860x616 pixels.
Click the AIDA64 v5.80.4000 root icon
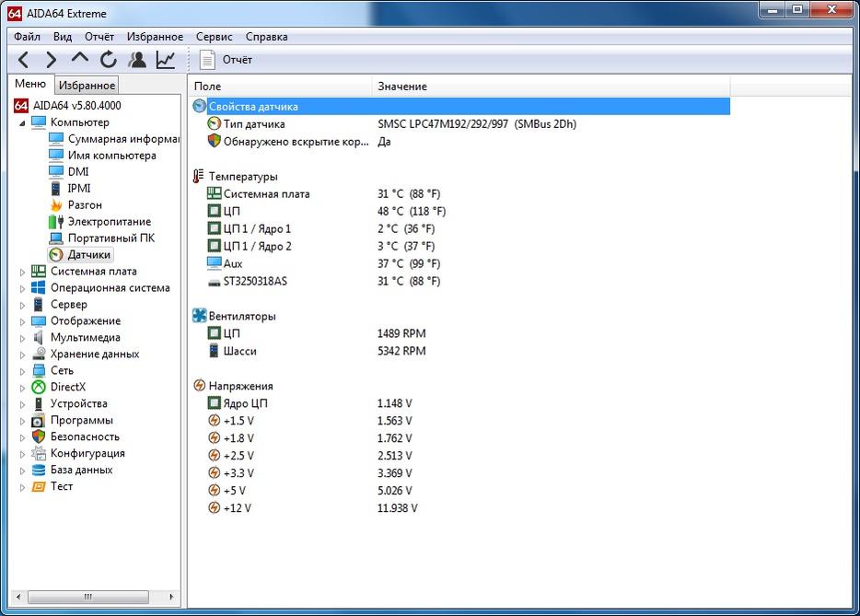click(21, 105)
